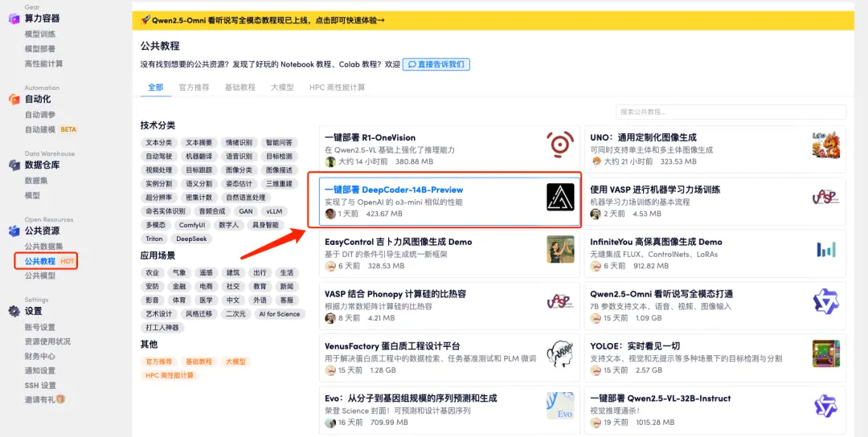Click author avatar in DeepCoder card
The image size is (868, 437).
click(330, 214)
